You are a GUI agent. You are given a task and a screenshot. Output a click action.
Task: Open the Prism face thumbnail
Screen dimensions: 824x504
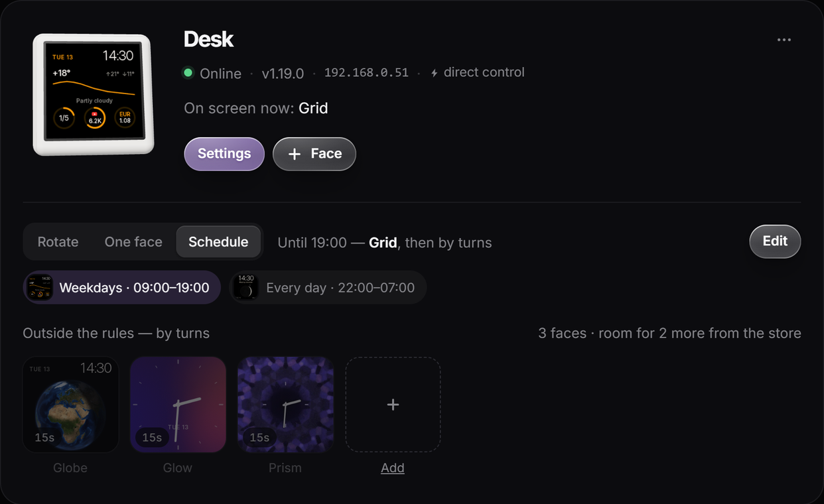[x=285, y=405]
